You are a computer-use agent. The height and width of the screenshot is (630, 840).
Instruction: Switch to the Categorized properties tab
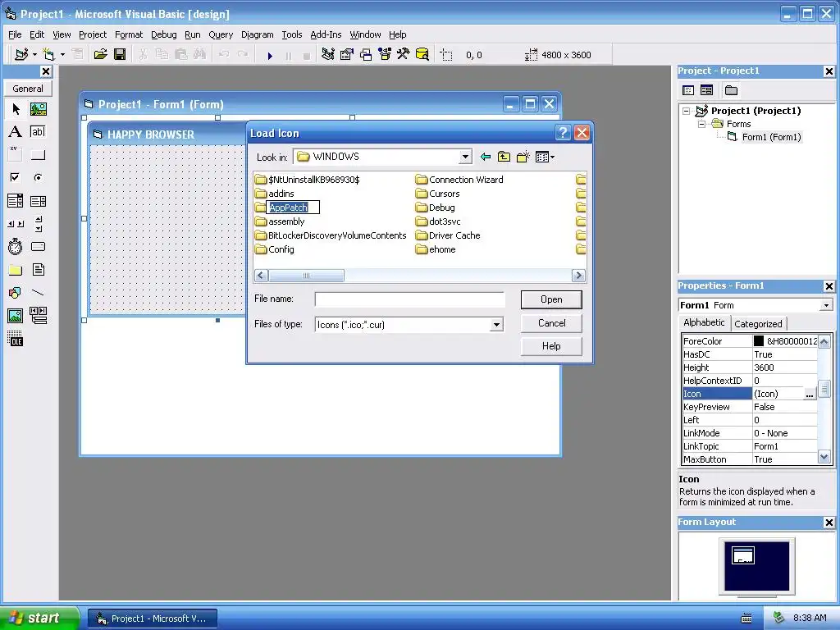(x=758, y=323)
